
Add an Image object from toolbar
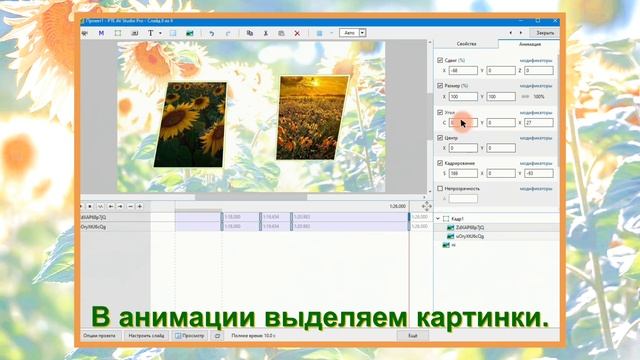[x=189, y=33]
